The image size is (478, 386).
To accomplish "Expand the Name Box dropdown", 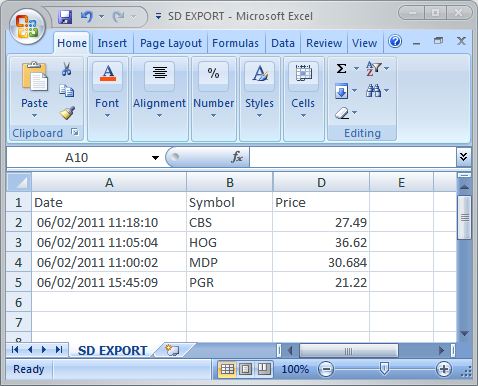I will tap(155, 158).
